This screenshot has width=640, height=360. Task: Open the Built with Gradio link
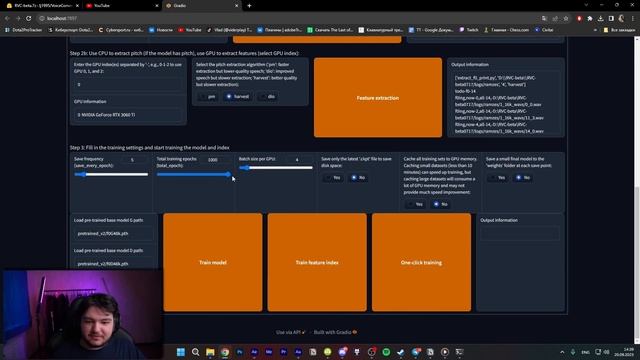click(x=335, y=332)
